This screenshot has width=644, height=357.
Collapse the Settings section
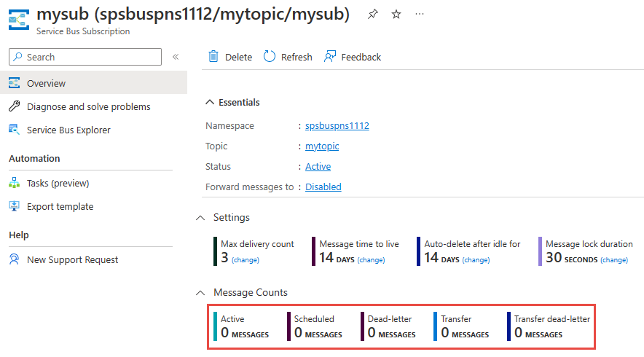(200, 218)
